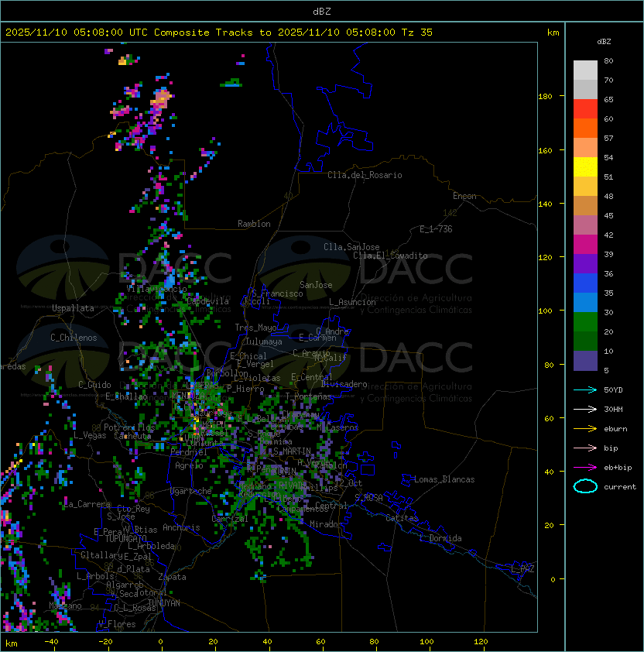Click the 'Encon' place label
The image size is (644, 652).
pos(464,196)
